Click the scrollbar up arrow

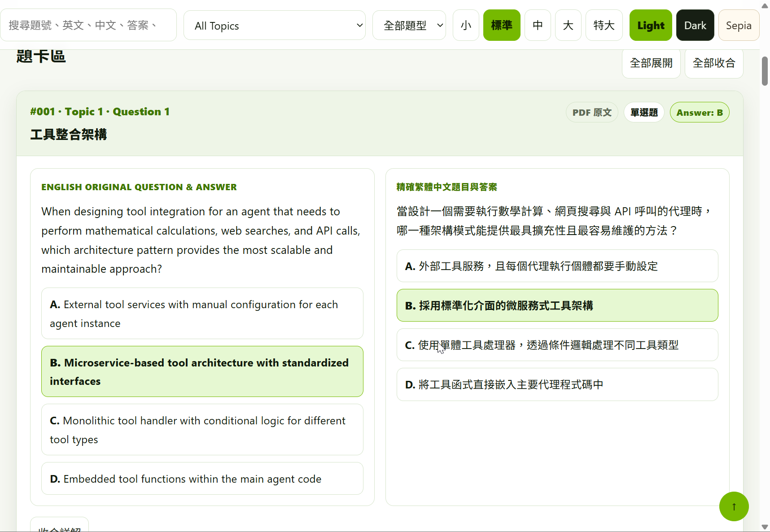(765, 5)
